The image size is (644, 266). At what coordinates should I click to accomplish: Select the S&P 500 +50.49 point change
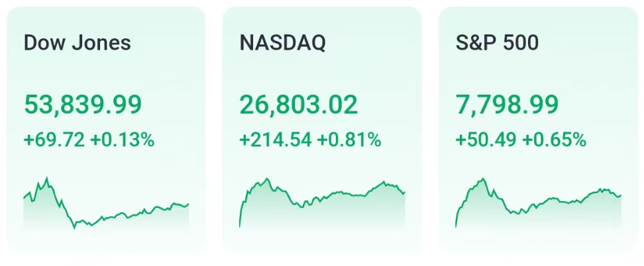[486, 140]
